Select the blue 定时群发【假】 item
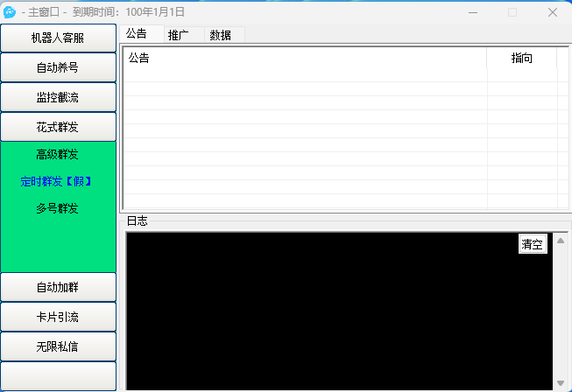This screenshot has width=572, height=392. (x=57, y=182)
